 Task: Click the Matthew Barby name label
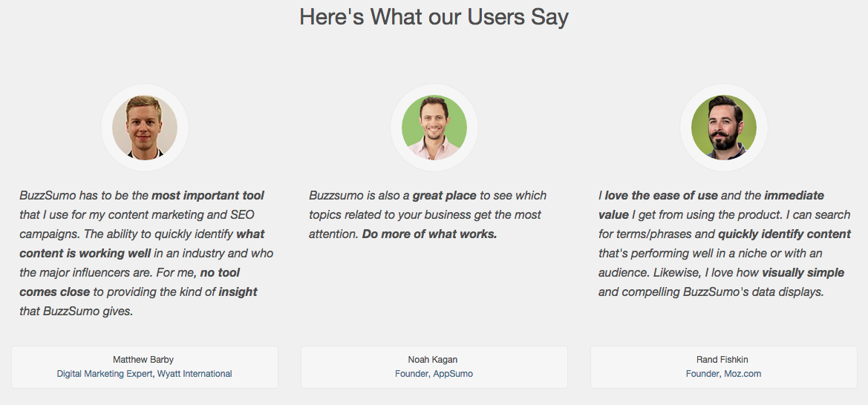pyautogui.click(x=143, y=360)
